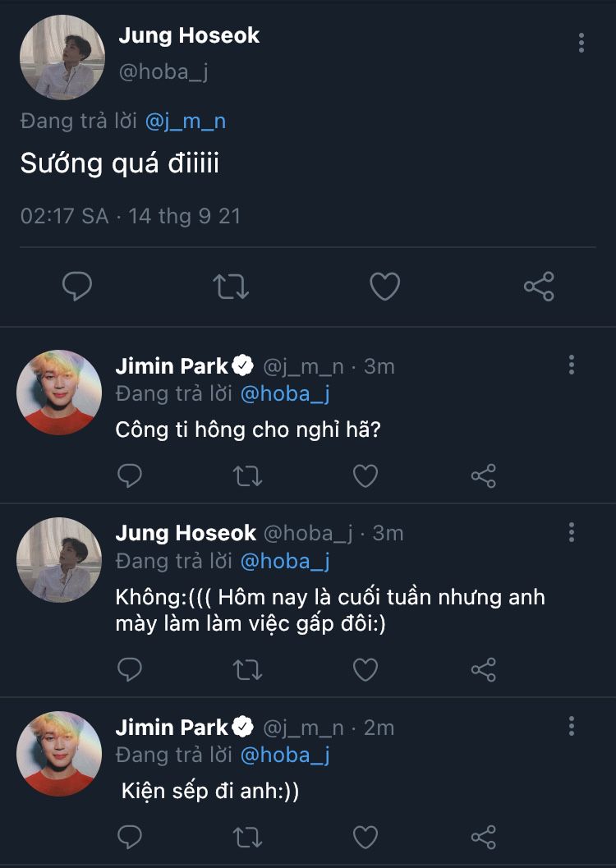This screenshot has width=616, height=868.
Task: Reply to the main tweet 'Sướng quá điiiii'
Action: pos(77,287)
